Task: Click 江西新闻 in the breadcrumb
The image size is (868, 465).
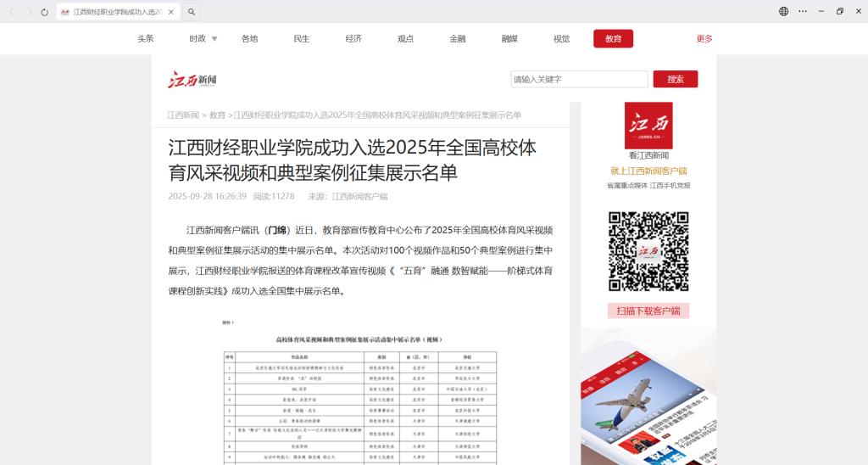Action: pyautogui.click(x=183, y=115)
